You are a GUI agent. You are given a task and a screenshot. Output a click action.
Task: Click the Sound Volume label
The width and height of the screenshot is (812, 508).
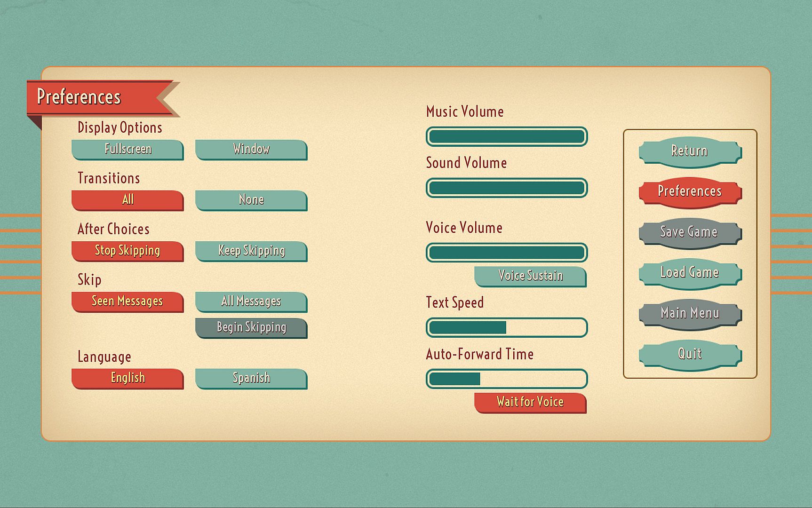(x=466, y=163)
